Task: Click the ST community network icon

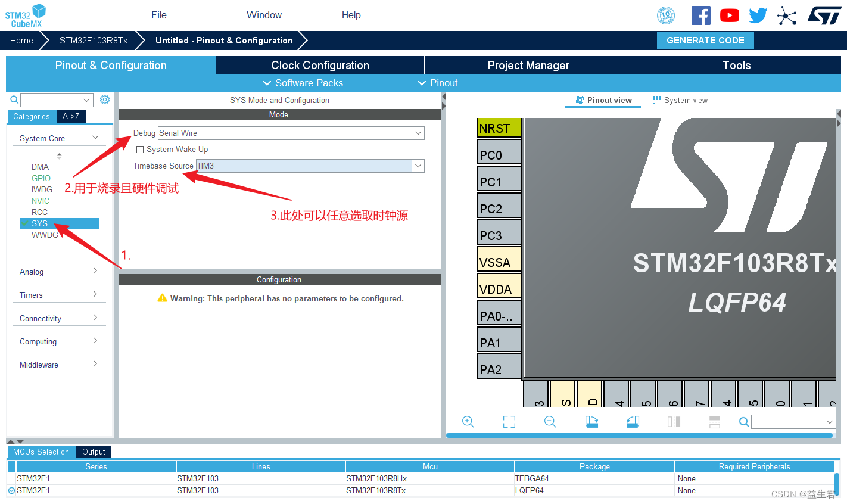Action: point(787,15)
